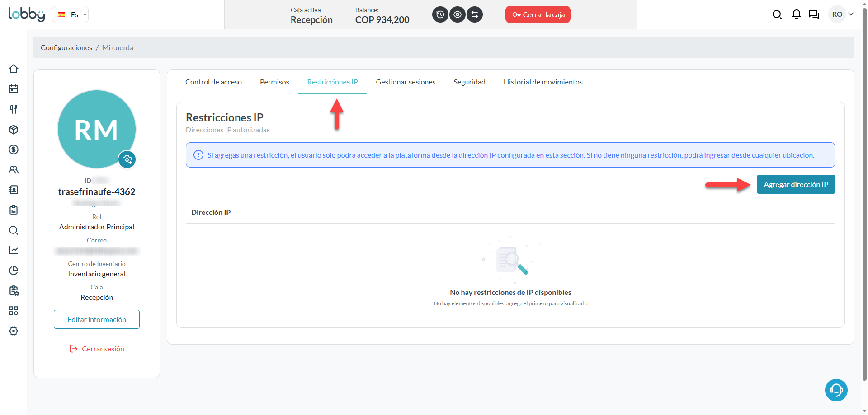Image resolution: width=868 pixels, height=415 pixels.
Task: Toggle the balance visibility eye icon
Action: 458,14
